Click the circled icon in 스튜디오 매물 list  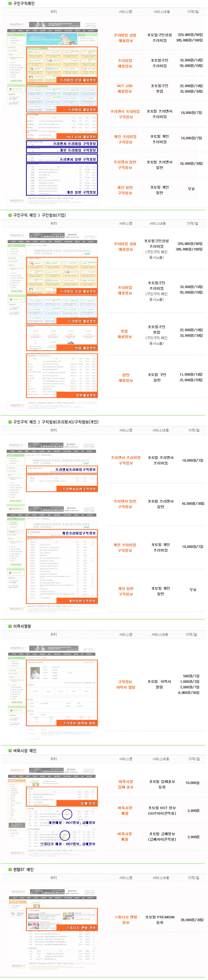pos(65,835)
